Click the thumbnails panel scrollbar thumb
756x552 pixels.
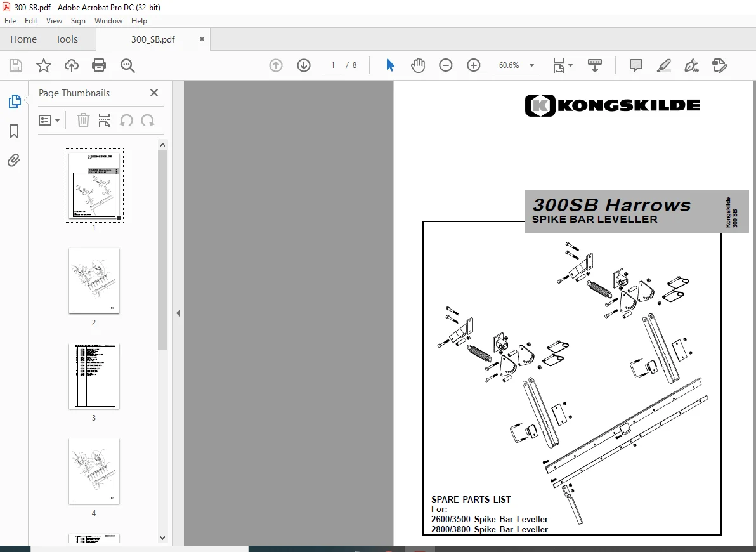point(162,250)
